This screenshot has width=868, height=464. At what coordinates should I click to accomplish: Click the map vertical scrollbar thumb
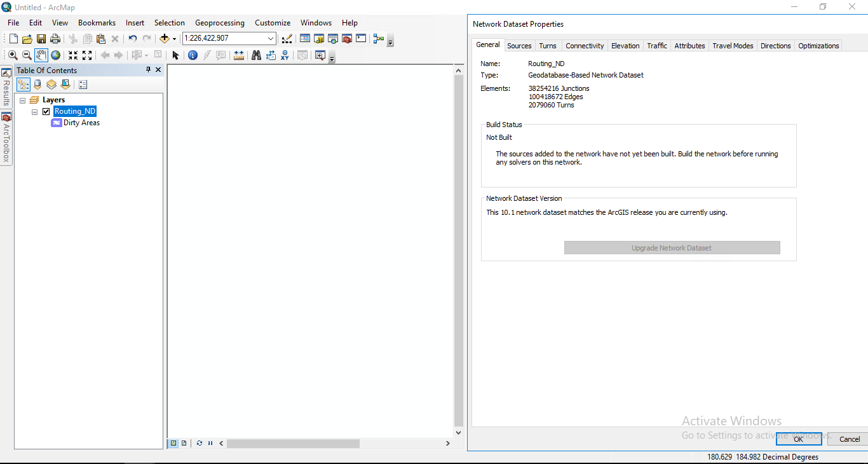(x=459, y=250)
